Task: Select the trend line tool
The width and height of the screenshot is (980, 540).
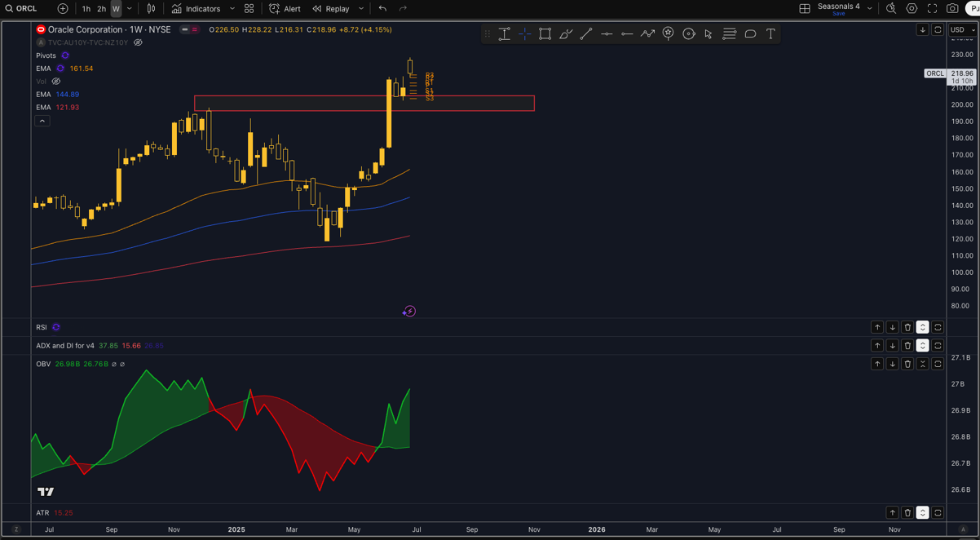Action: [585, 33]
